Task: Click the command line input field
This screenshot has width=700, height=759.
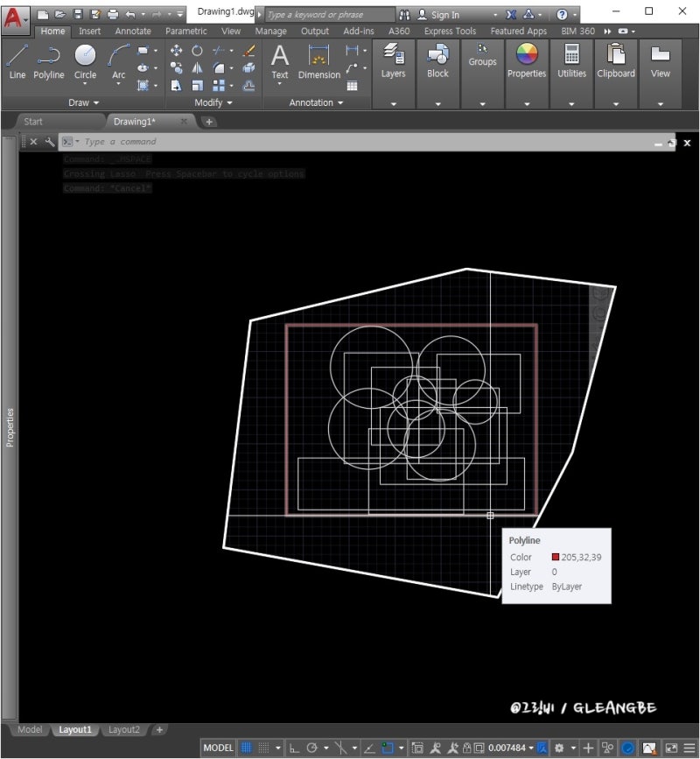Action: click(175, 141)
